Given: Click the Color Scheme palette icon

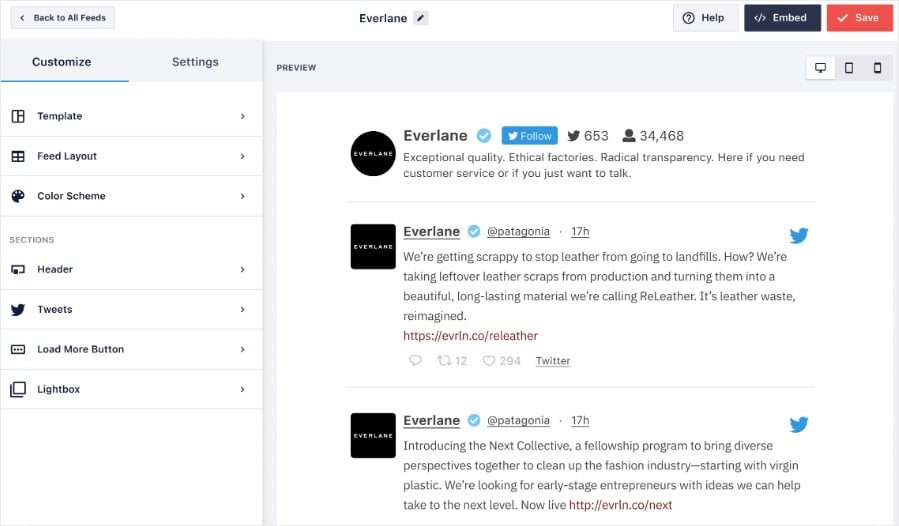Looking at the screenshot, I should tap(18, 196).
